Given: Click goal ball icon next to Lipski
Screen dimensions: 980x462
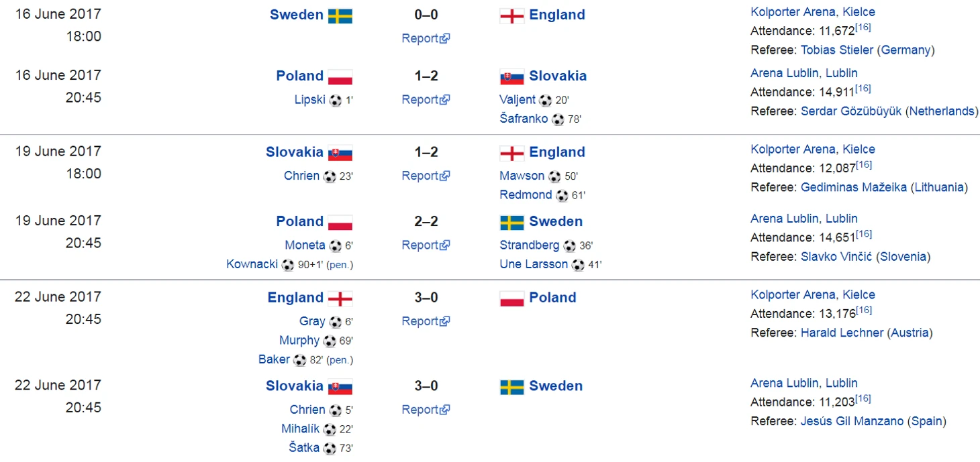Looking at the screenshot, I should tap(336, 101).
